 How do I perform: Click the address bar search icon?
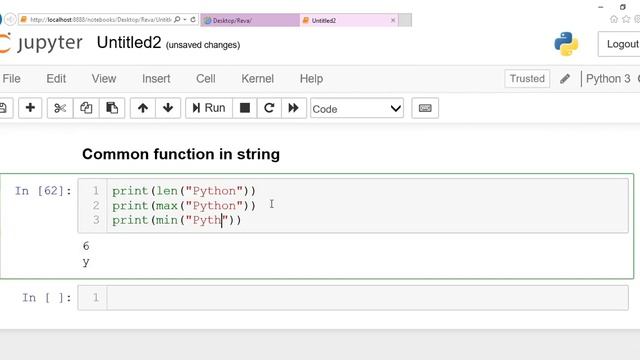(x=177, y=20)
